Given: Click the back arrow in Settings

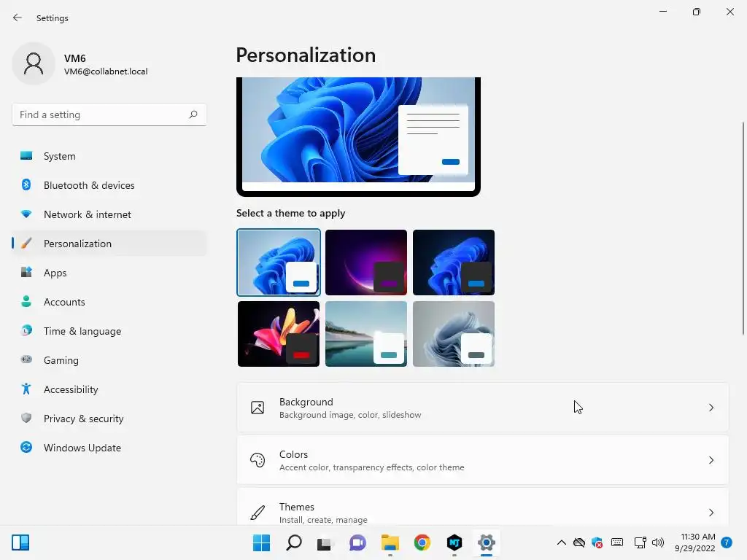Looking at the screenshot, I should 18,17.
